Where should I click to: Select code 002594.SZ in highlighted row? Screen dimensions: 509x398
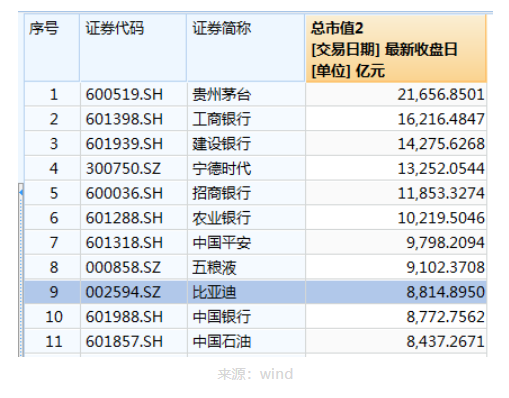(123, 292)
